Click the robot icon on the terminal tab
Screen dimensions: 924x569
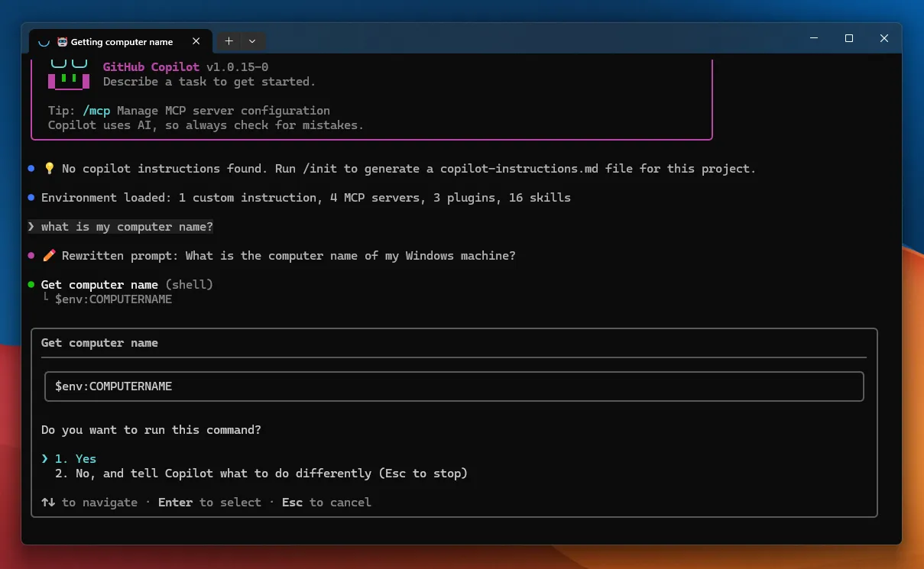(63, 42)
